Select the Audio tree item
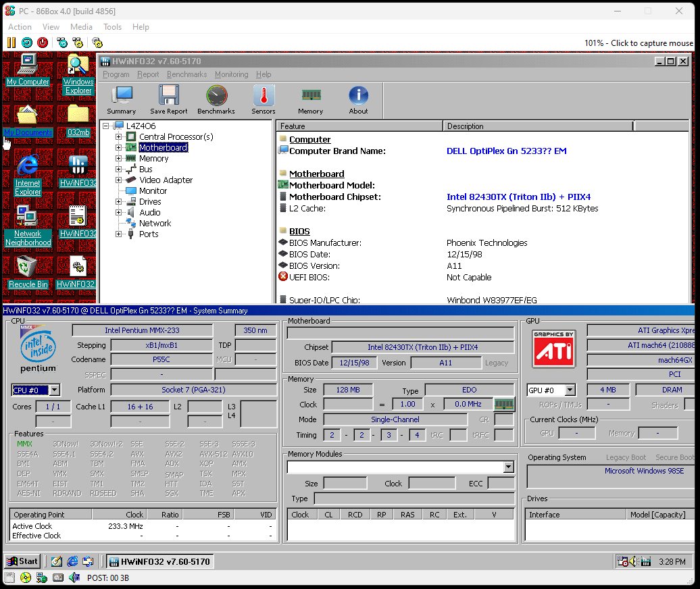700x589 pixels. click(149, 212)
